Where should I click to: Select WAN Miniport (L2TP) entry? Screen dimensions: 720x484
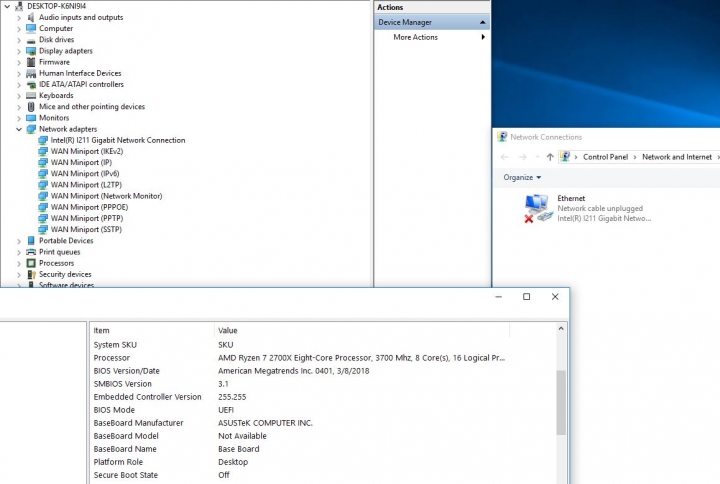(86, 185)
